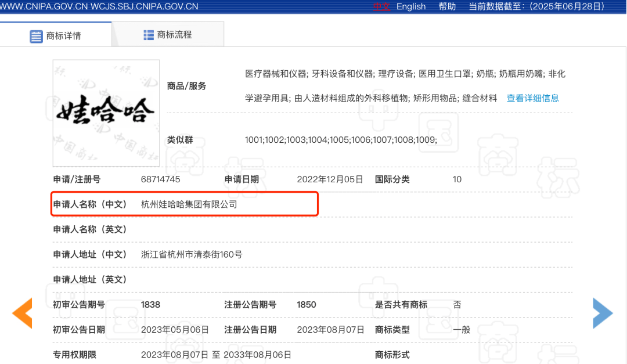The width and height of the screenshot is (627, 364).
Task: Click the application date 2022年12月05日
Action: coord(330,179)
